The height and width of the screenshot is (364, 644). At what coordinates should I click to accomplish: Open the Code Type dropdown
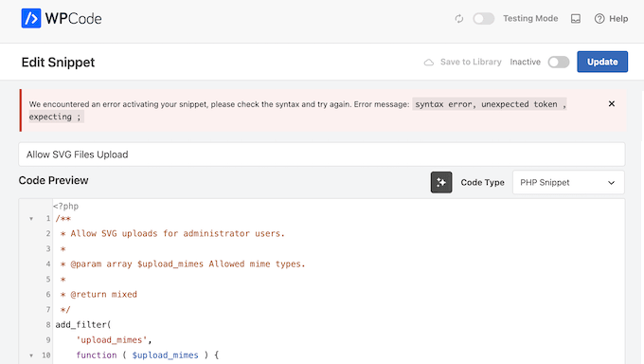click(568, 182)
